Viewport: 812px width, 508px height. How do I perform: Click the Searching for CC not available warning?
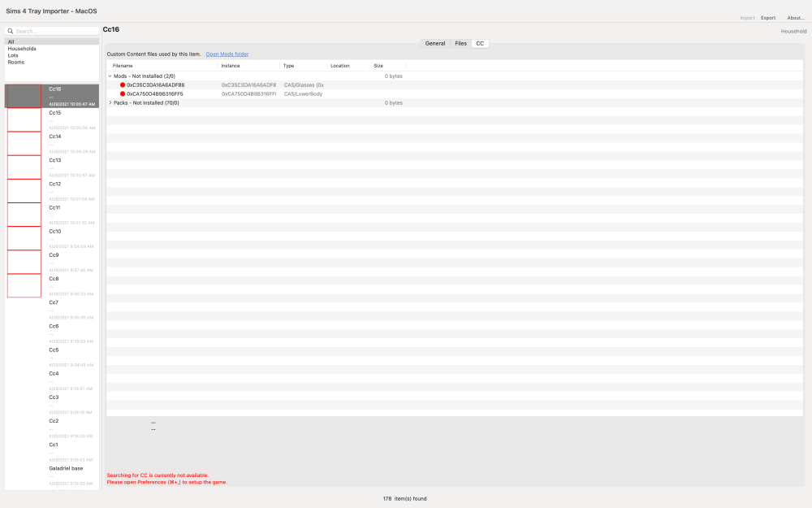[158, 475]
